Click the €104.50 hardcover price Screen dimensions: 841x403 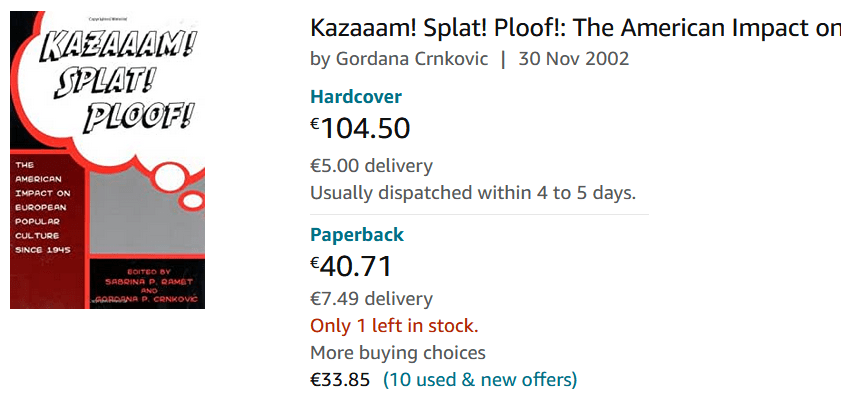coord(360,128)
